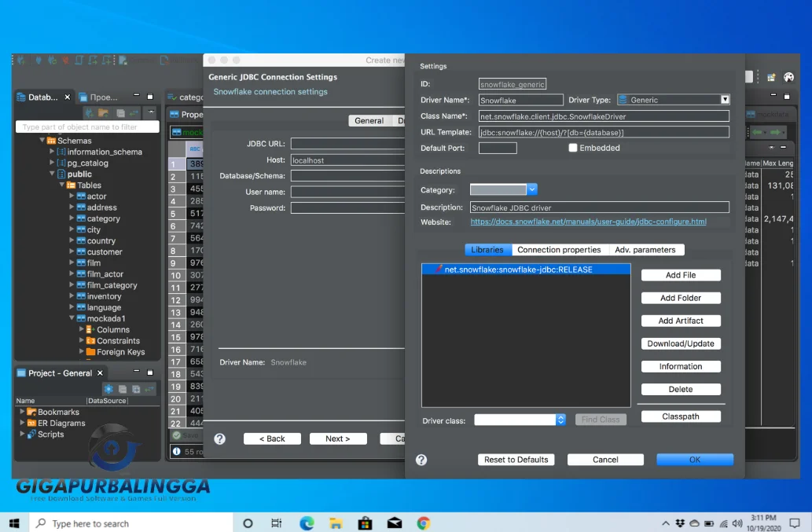This screenshot has height=532, width=812.
Task: Click the Driver Name field
Action: (520, 100)
